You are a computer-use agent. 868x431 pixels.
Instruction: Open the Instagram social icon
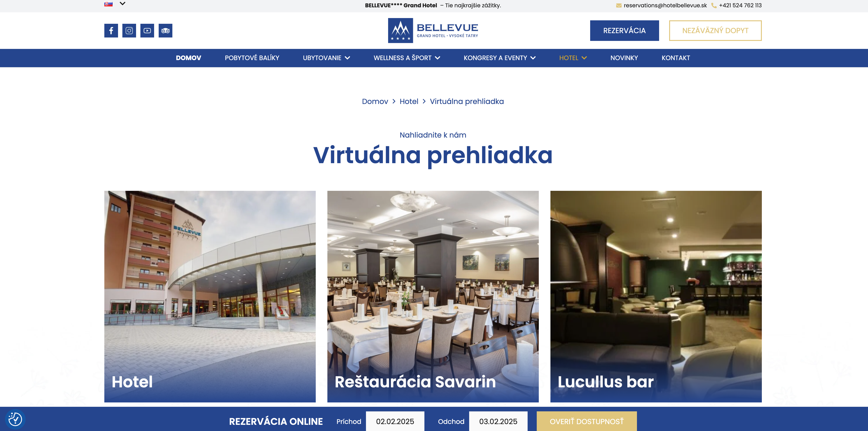[x=129, y=31]
